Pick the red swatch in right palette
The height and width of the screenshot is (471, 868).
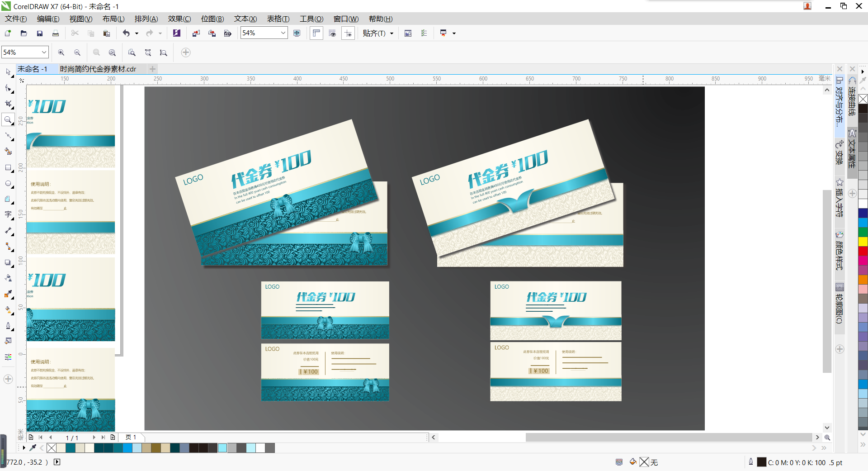pos(863,251)
